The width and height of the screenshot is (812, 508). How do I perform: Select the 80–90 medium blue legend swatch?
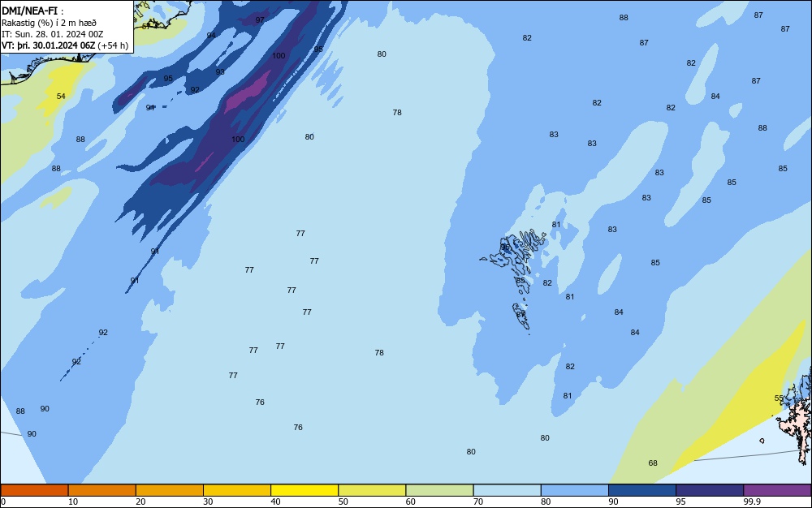[575, 490]
